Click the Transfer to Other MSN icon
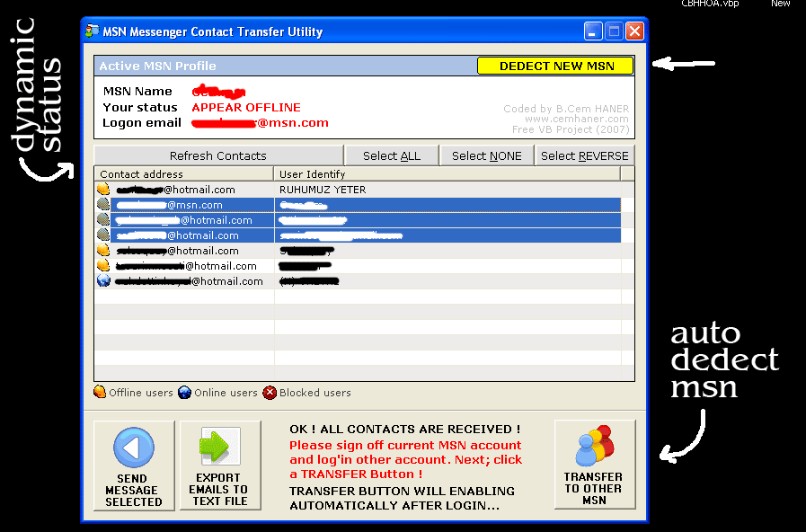This screenshot has width=806, height=532. pos(594,447)
